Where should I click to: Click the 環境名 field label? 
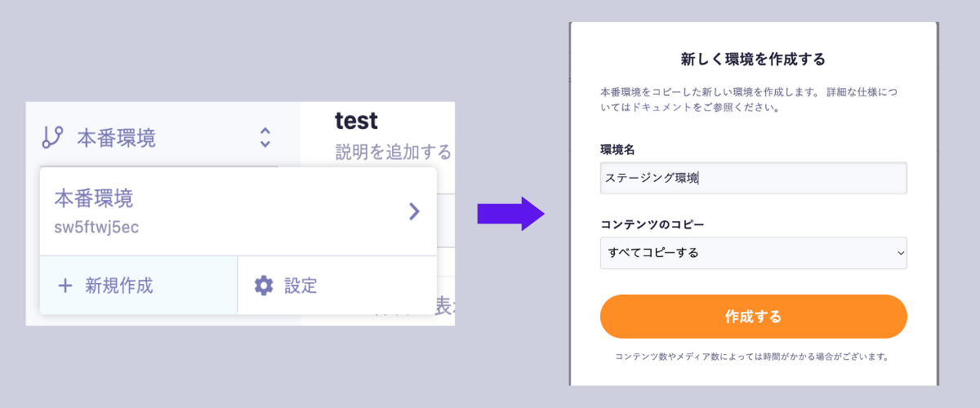click(617, 150)
